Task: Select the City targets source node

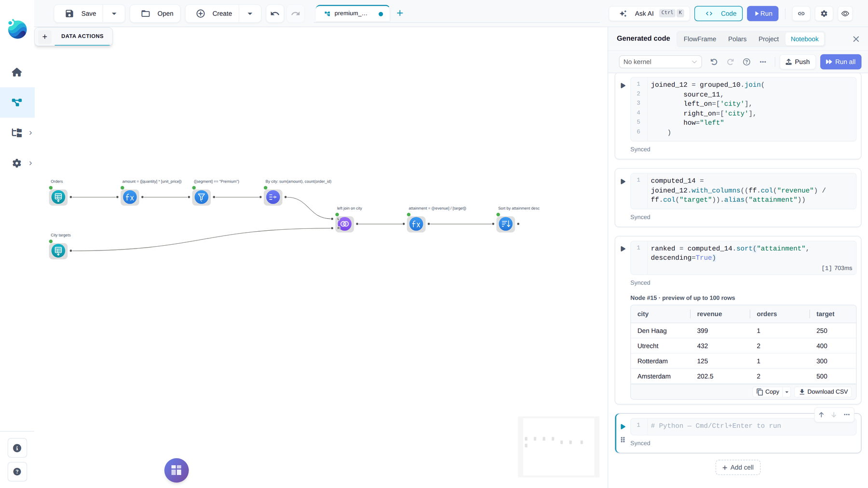Action: pyautogui.click(x=58, y=251)
